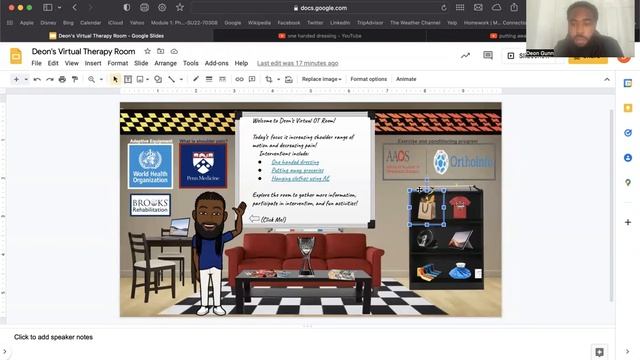Viewport: 640px width, 360px height.
Task: Open the Add-ons menu
Action: click(216, 63)
